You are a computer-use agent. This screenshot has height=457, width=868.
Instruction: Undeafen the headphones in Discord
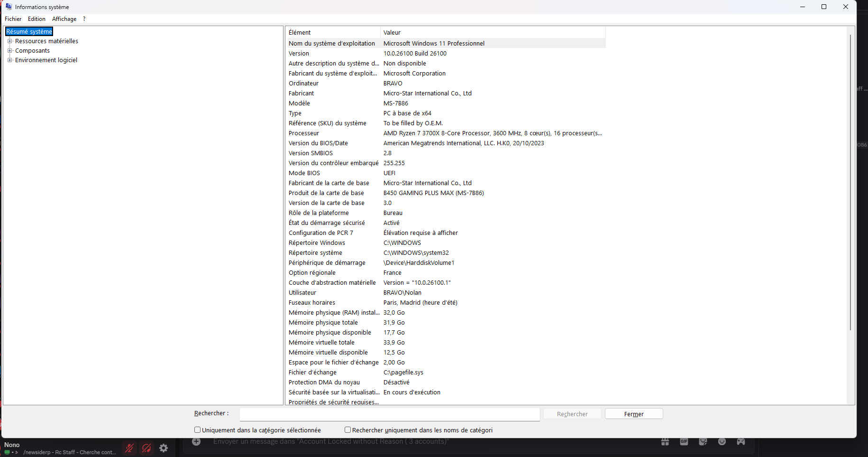tap(146, 448)
